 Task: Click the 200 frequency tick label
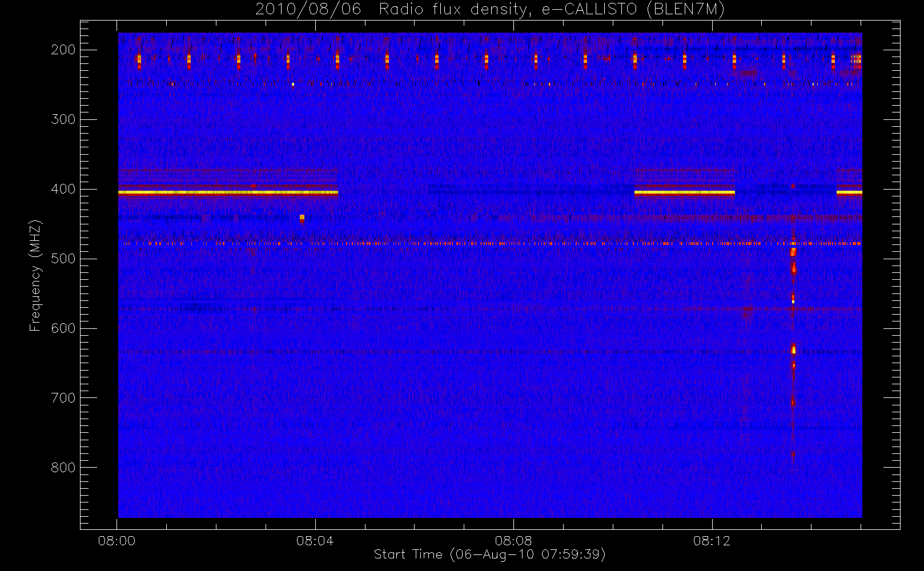click(63, 50)
